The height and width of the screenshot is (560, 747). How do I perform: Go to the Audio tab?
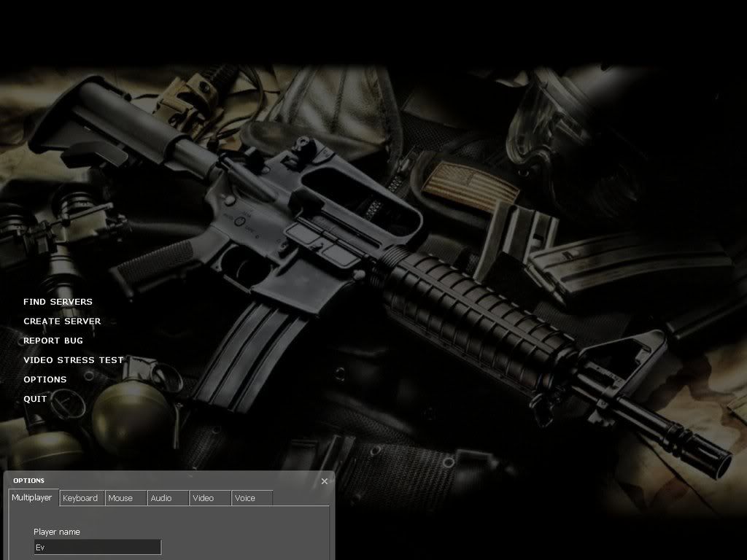pyautogui.click(x=161, y=498)
